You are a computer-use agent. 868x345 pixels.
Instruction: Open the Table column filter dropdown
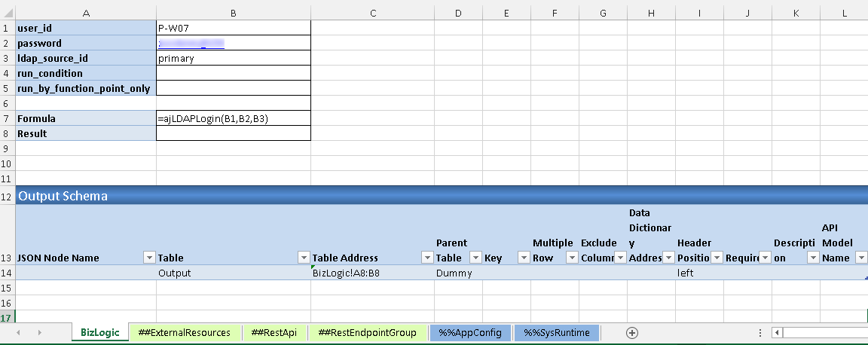pos(303,258)
